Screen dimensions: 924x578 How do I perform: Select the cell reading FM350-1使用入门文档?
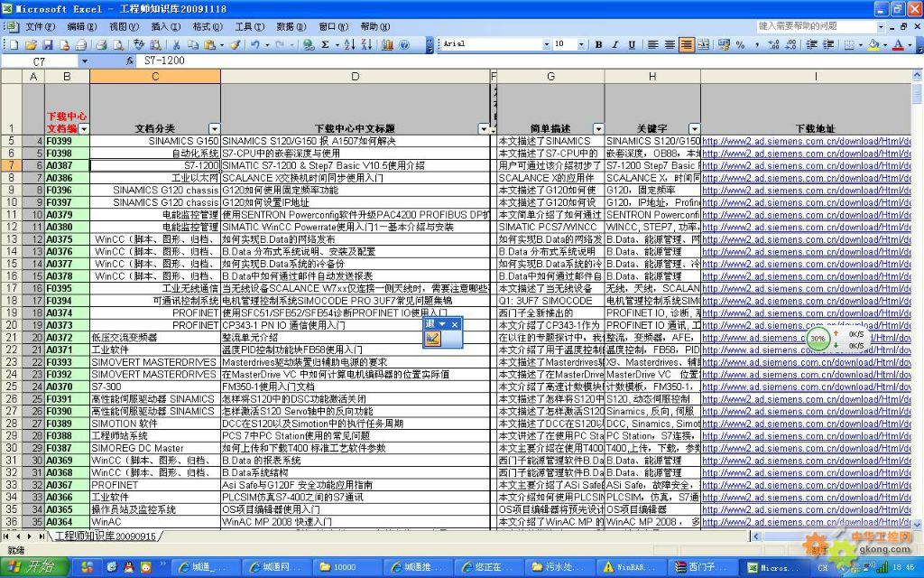356,387
